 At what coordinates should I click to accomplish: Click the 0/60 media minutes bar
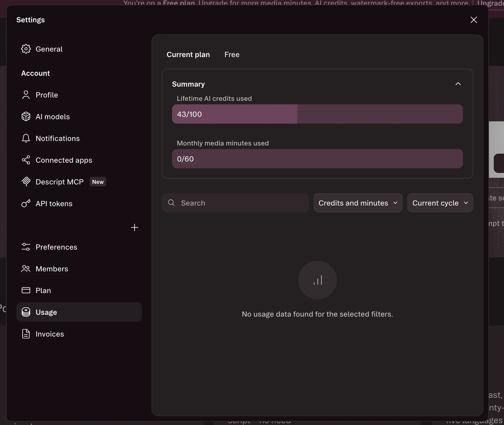[x=317, y=159]
